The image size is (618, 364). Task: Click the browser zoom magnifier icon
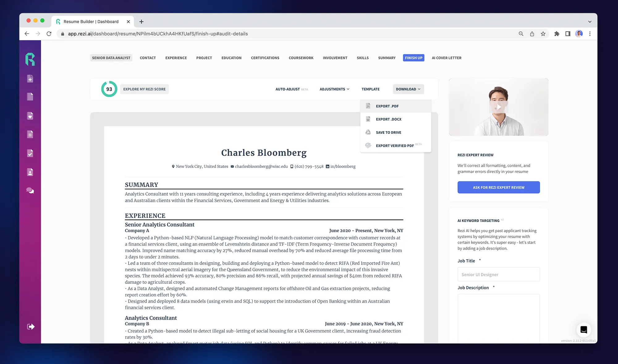point(521,34)
